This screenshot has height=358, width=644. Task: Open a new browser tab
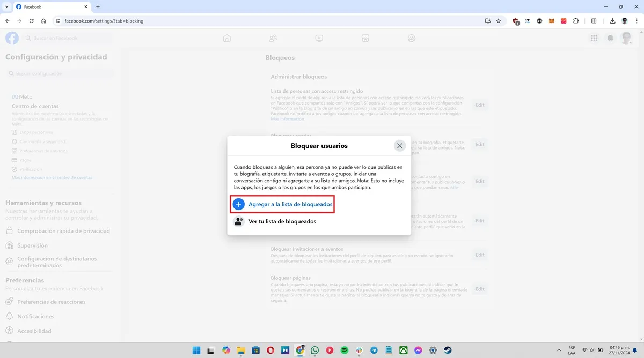(x=98, y=6)
